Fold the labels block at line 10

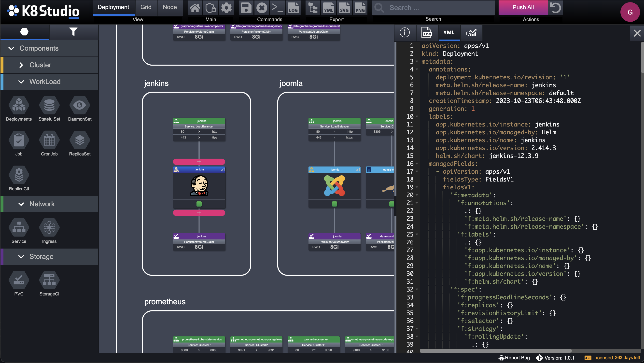(417, 116)
